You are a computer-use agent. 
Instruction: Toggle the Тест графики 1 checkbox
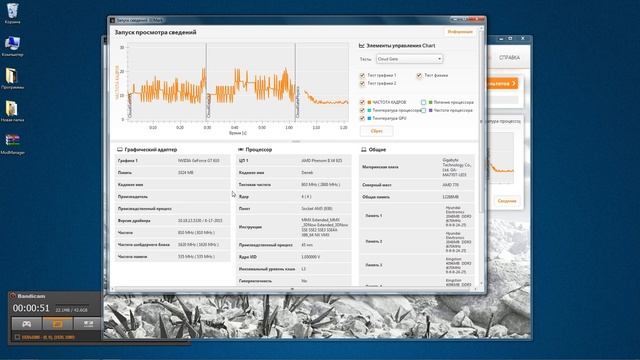point(362,76)
